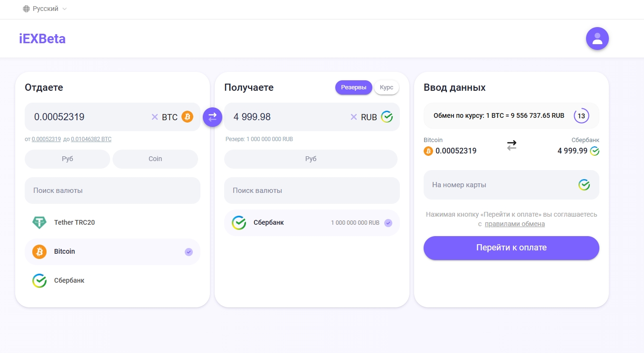
Task: Click the chevron next to Русский
Action: pos(65,9)
